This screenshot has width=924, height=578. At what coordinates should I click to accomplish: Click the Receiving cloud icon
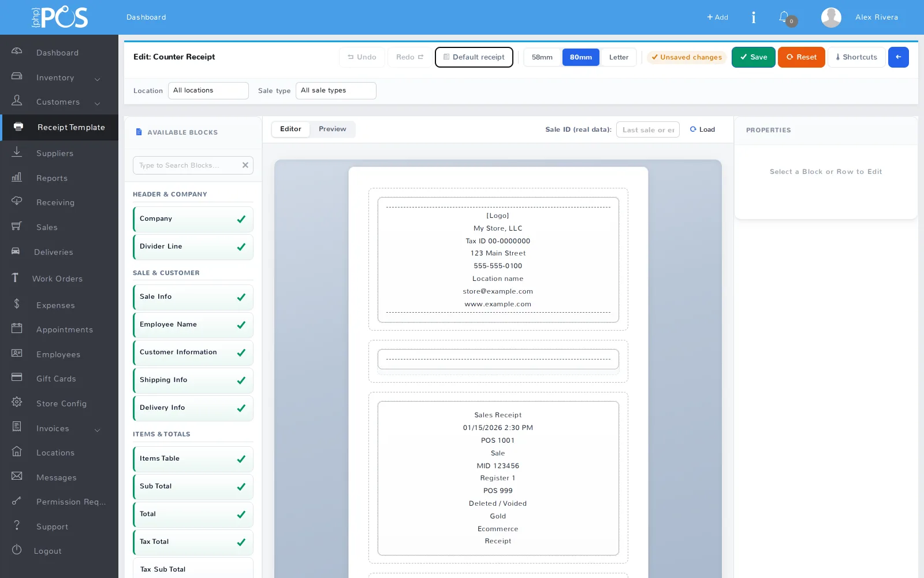point(17,201)
